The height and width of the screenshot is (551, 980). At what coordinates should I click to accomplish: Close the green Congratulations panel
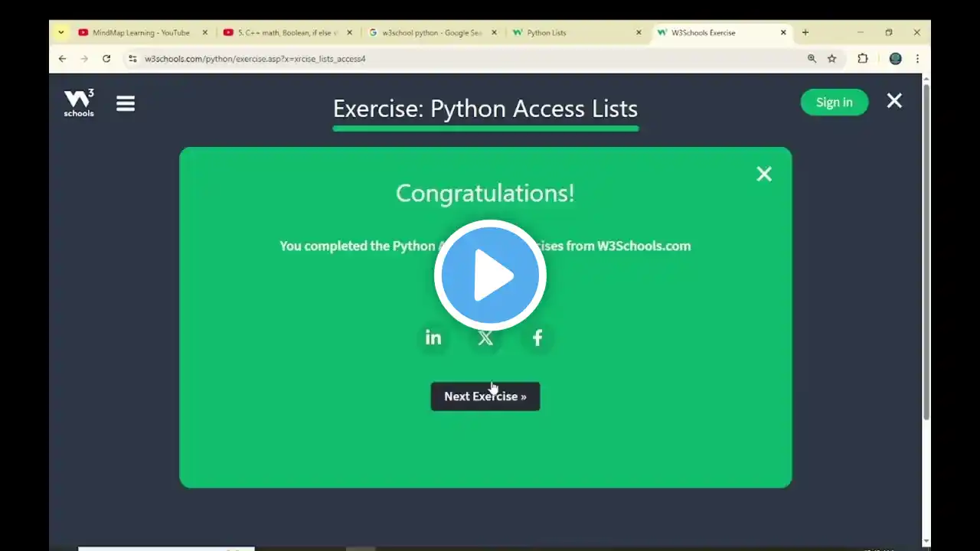[764, 174]
